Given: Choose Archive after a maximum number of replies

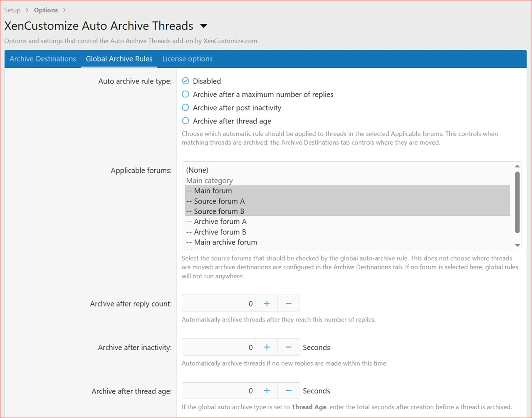Looking at the screenshot, I should [x=186, y=94].
